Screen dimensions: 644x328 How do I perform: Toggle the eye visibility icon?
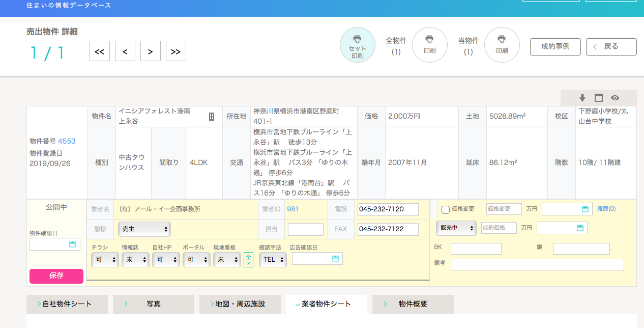(615, 98)
